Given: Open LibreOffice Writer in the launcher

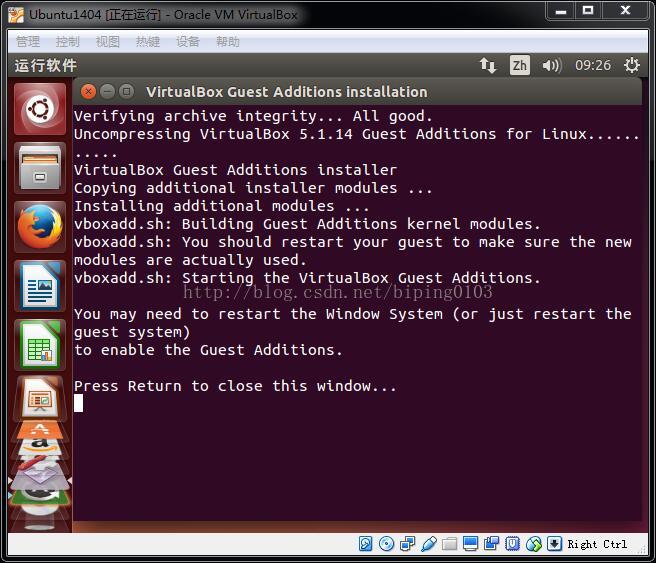Looking at the screenshot, I should coord(40,286).
